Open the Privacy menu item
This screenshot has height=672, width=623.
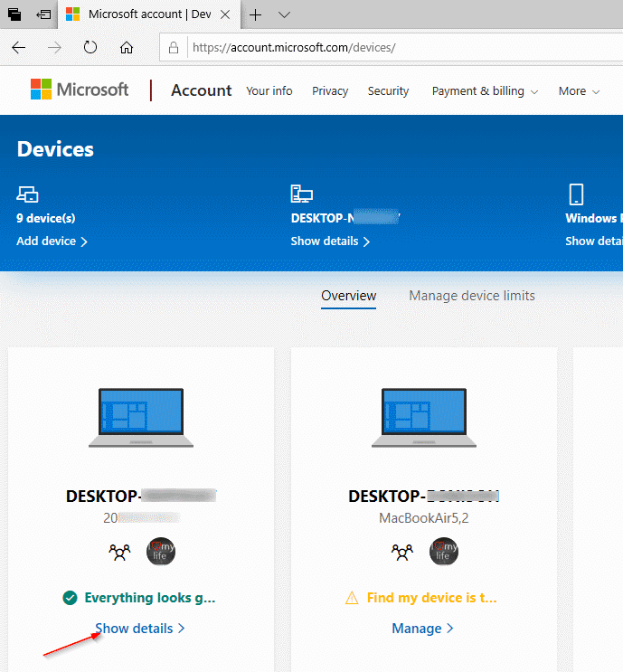330,90
